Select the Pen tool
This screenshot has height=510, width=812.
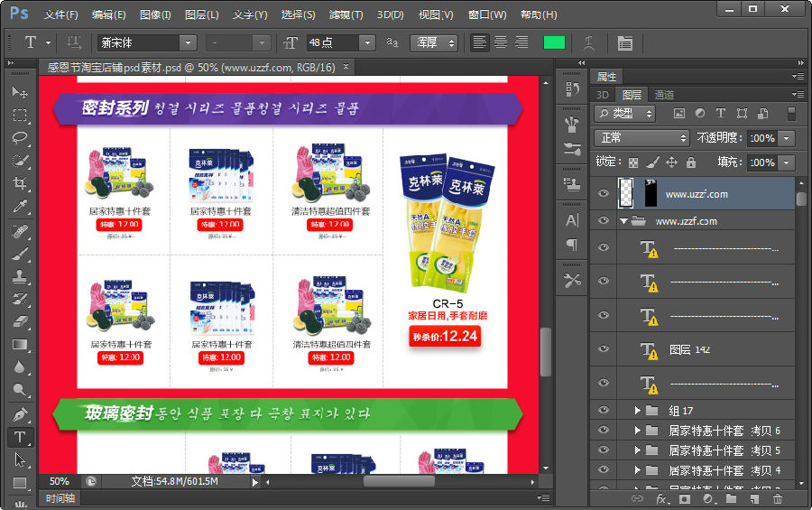[20, 414]
